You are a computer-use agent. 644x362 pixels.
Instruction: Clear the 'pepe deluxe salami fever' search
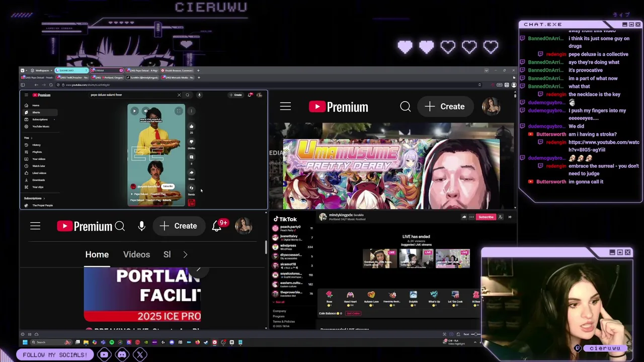pyautogui.click(x=179, y=95)
